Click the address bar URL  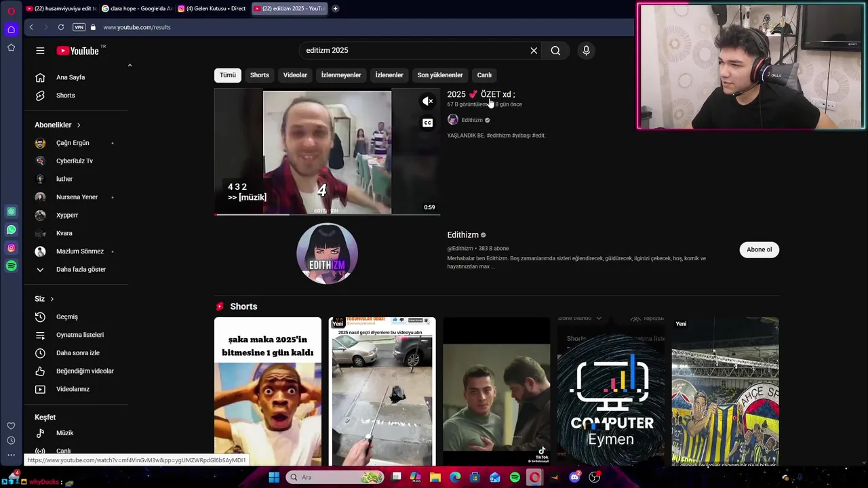137,27
